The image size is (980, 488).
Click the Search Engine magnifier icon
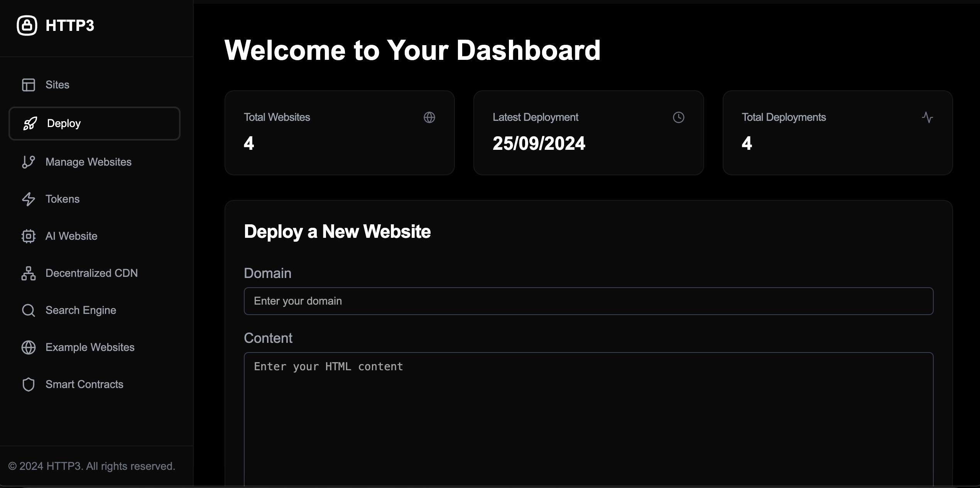[29, 310]
